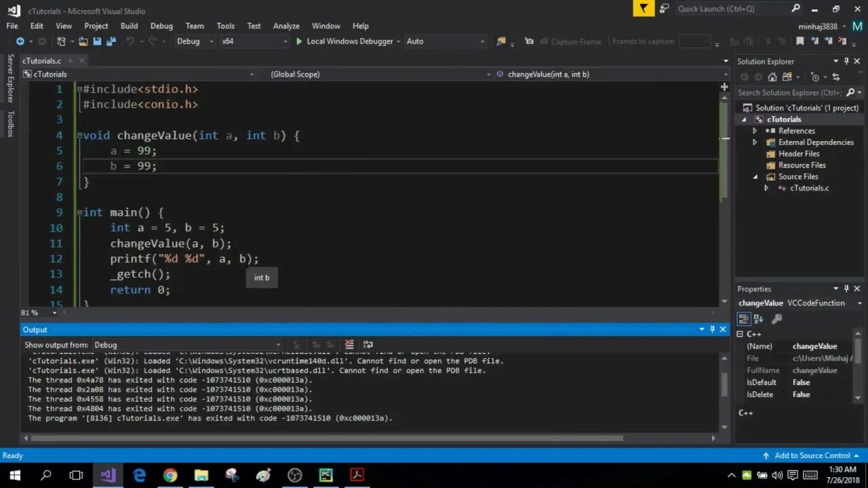The height and width of the screenshot is (488, 868).
Task: Open the Build menu
Action: (x=129, y=26)
